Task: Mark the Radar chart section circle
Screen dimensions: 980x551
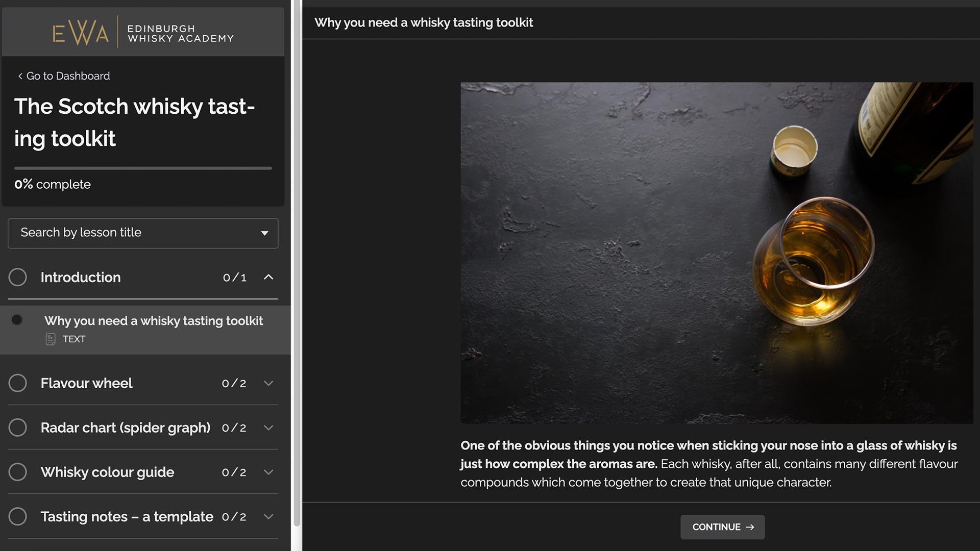Action: point(18,428)
